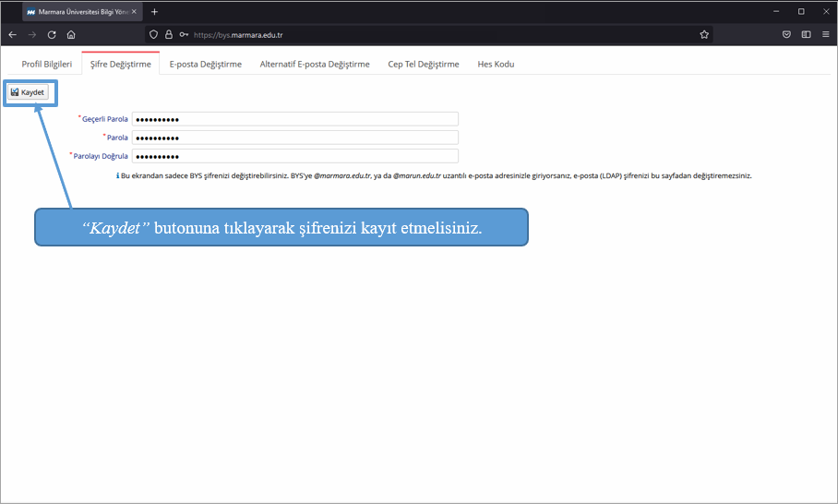The image size is (838, 504).
Task: Click the browser forward arrow
Action: coord(32,35)
